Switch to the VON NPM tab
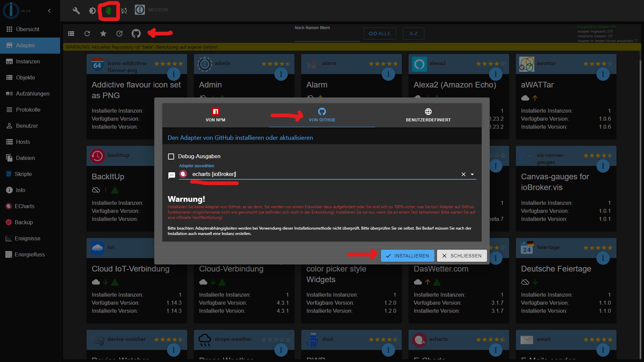644x362 pixels. (x=215, y=115)
